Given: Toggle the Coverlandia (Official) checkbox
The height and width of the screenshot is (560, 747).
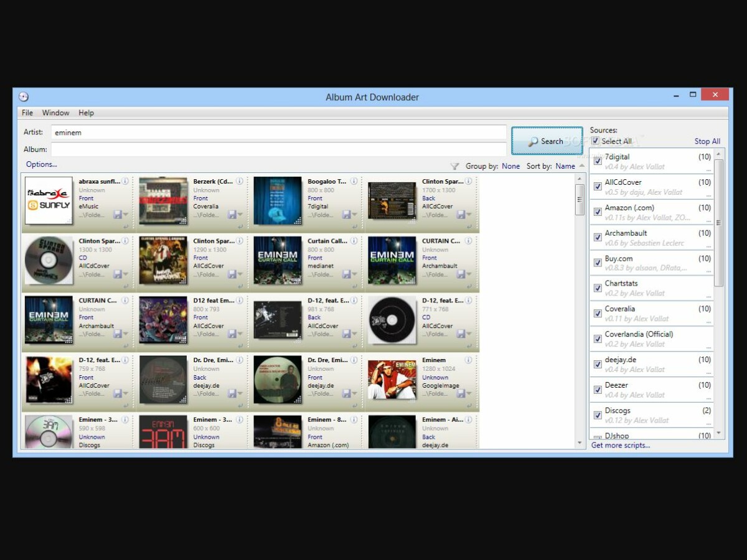Looking at the screenshot, I should click(598, 339).
